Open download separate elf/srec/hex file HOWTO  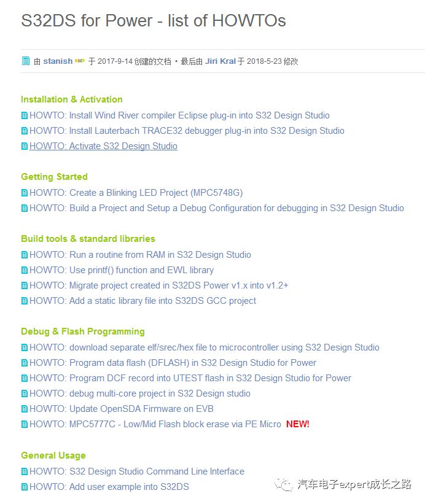click(205, 347)
